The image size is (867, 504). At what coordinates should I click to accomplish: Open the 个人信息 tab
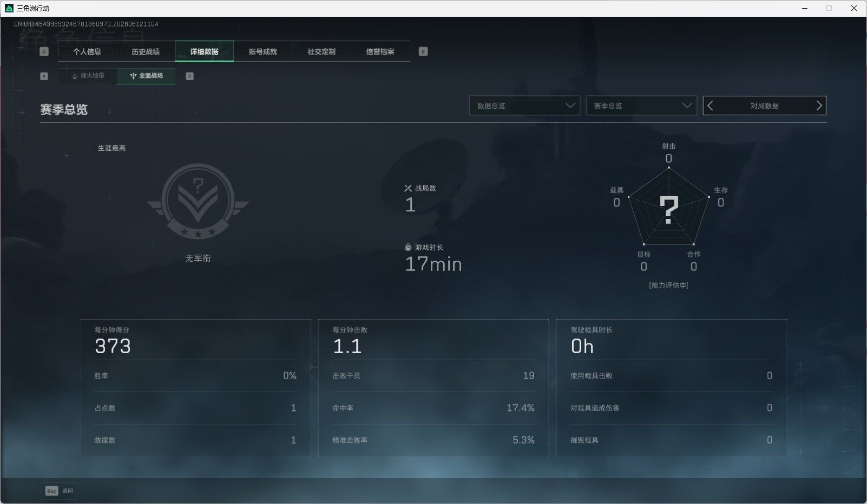[x=87, y=51]
